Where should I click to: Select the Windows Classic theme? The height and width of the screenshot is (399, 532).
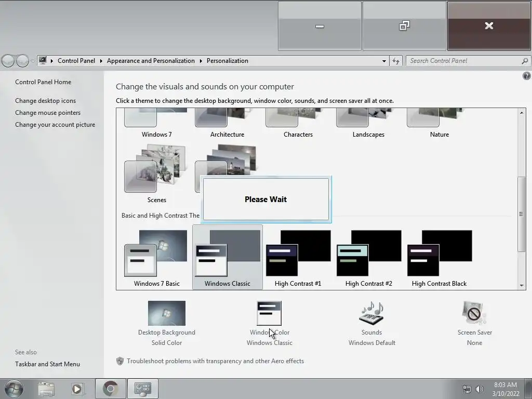point(228,258)
